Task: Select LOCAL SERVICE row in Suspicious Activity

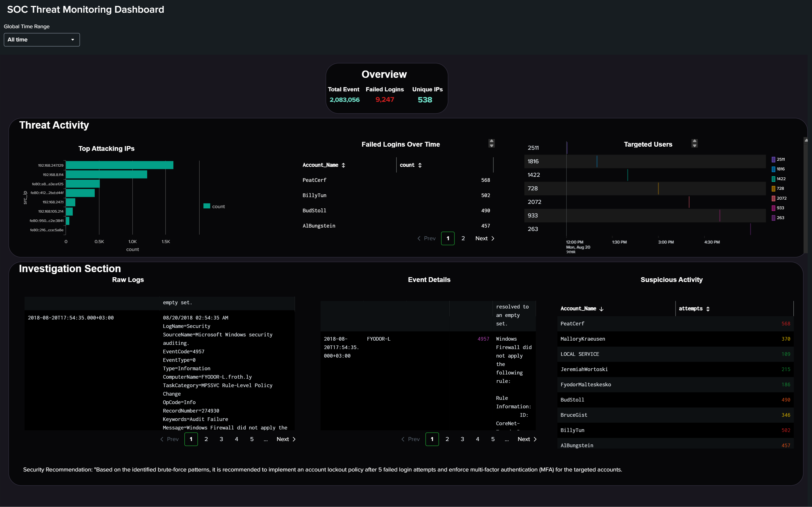Action: click(675, 354)
